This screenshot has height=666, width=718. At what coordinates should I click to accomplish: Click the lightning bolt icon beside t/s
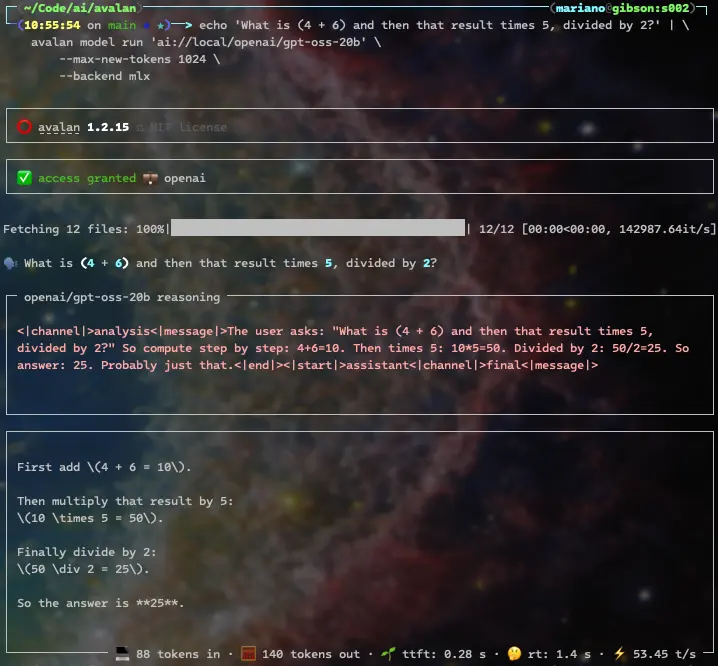619,654
